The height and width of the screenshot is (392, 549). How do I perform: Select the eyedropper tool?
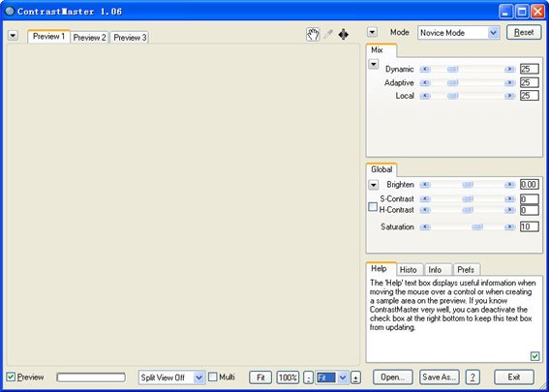[x=328, y=34]
